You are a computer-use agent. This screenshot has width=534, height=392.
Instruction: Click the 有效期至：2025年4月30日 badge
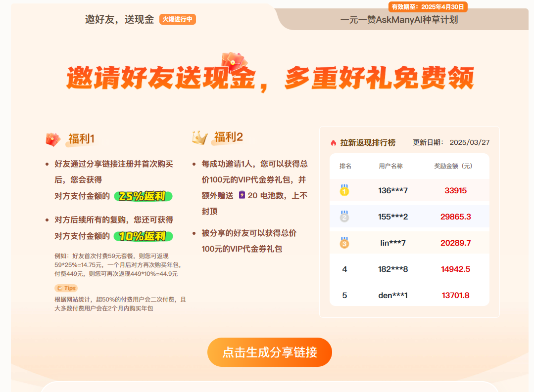coord(428,7)
